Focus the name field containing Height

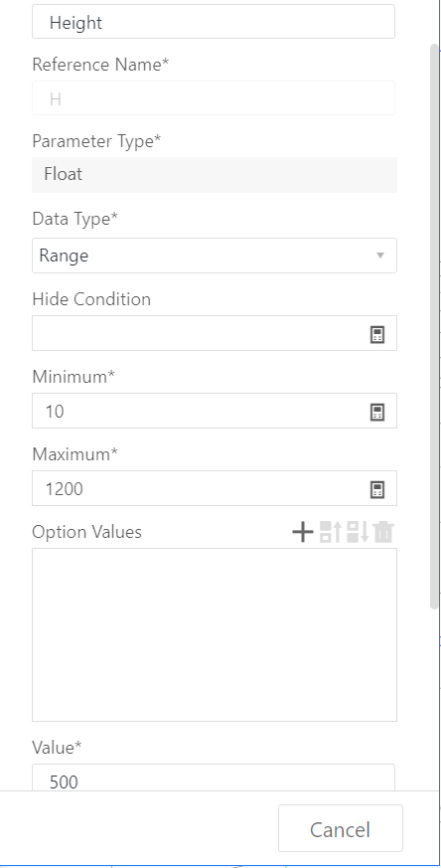click(214, 22)
